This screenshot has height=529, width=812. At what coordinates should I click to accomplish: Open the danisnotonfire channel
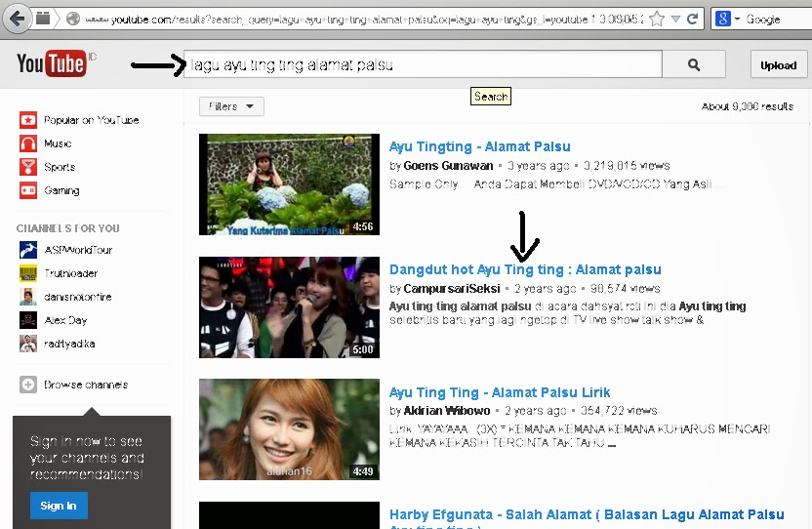point(78,297)
